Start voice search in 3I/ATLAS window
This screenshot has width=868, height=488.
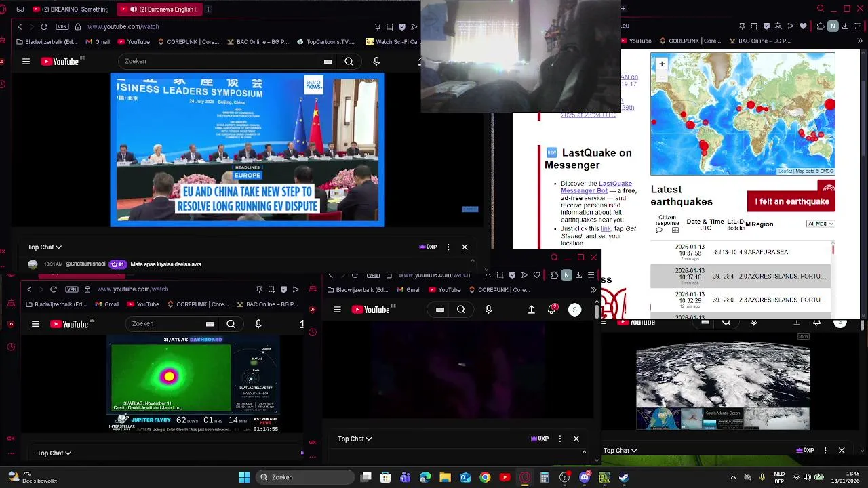click(258, 324)
